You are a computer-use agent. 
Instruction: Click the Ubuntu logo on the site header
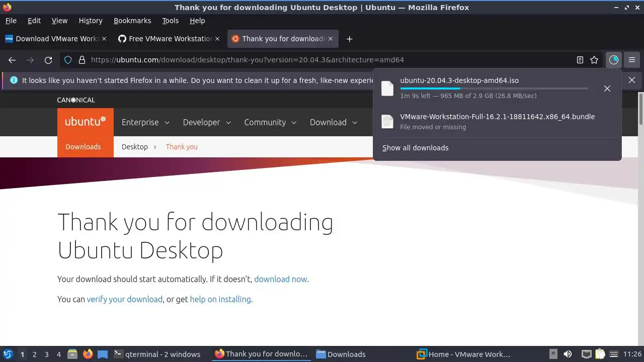(x=86, y=122)
